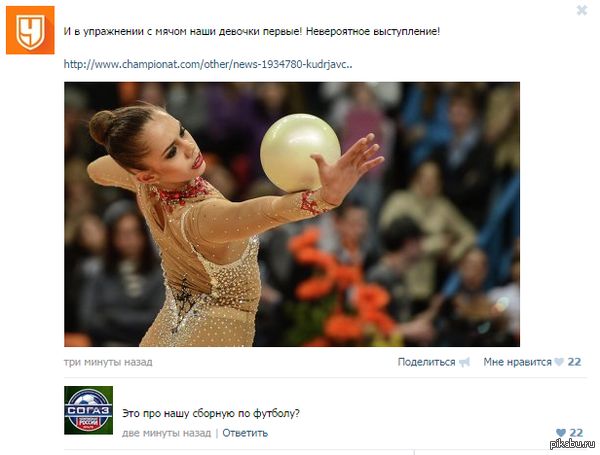View the post's 22 likes count
This screenshot has height=455, width=600.
(x=574, y=362)
